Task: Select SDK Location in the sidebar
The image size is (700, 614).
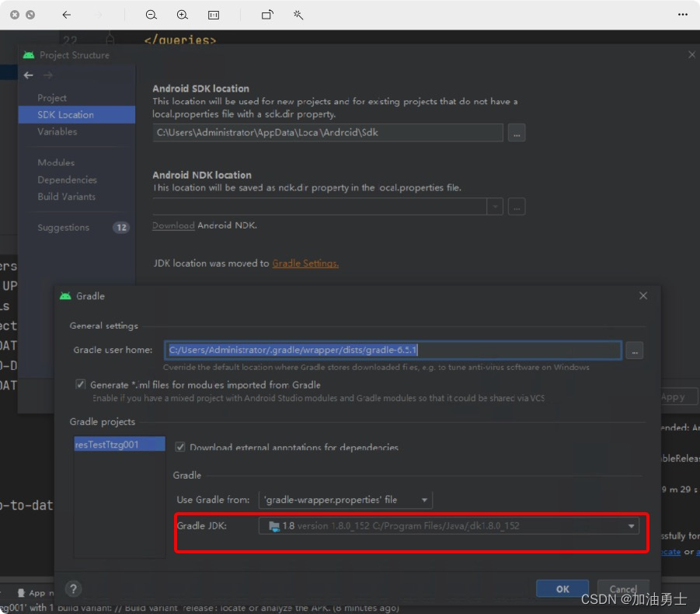Action: pos(77,115)
